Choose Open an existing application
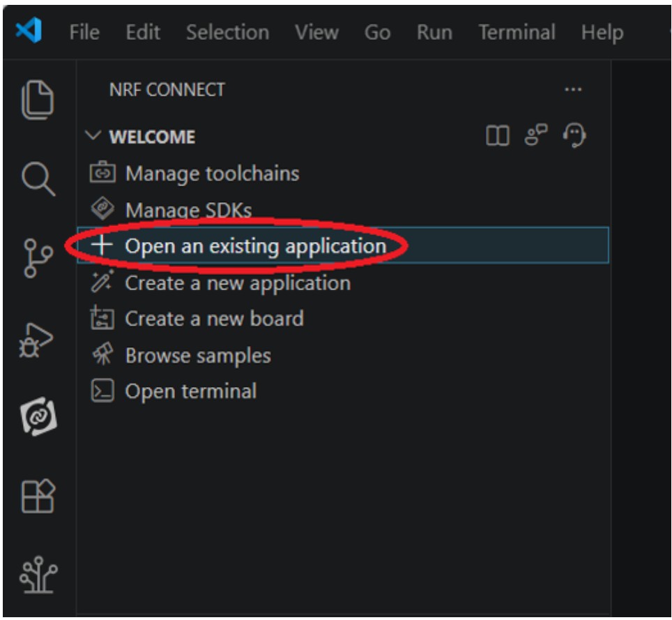 [343, 245]
